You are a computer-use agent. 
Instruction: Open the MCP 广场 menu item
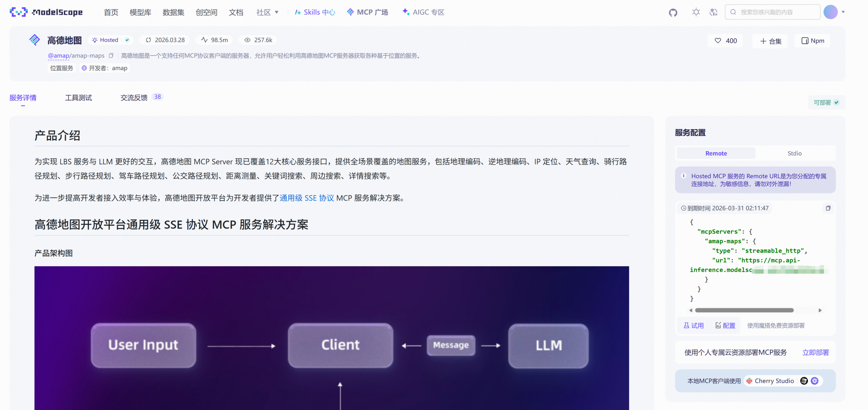[367, 12]
